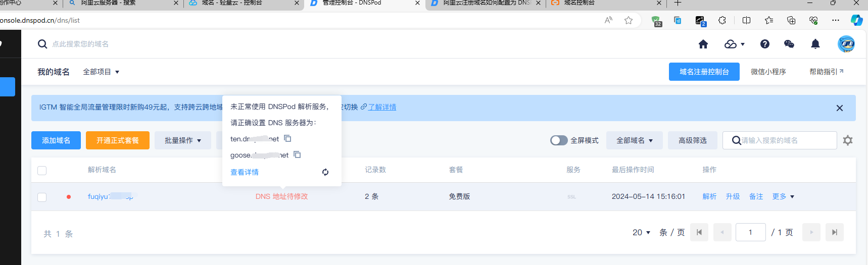868x265 pixels.
Task: Switch to 域名控制台 browser tab
Action: pos(605,3)
